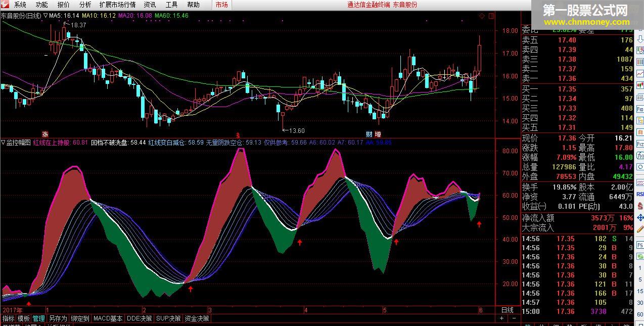The width and height of the screenshot is (644, 326).
Task: Open the SUP决策 indicator tab
Action: (x=168, y=318)
